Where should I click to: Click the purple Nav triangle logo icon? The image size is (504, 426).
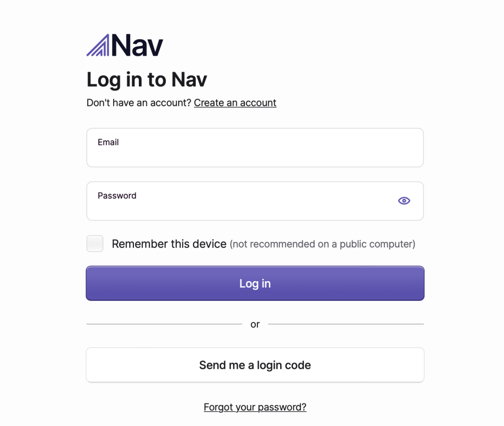click(x=98, y=45)
